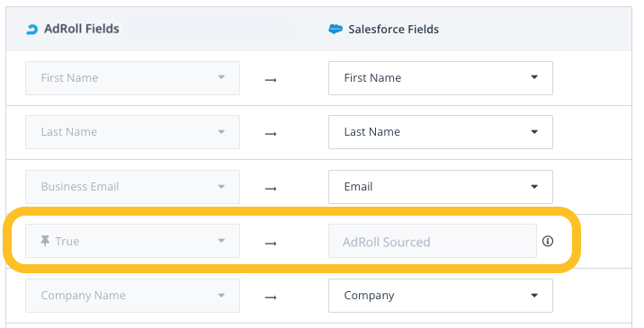The width and height of the screenshot is (644, 328).
Task: Click the AdRoll Sourced field
Action: coord(433,241)
